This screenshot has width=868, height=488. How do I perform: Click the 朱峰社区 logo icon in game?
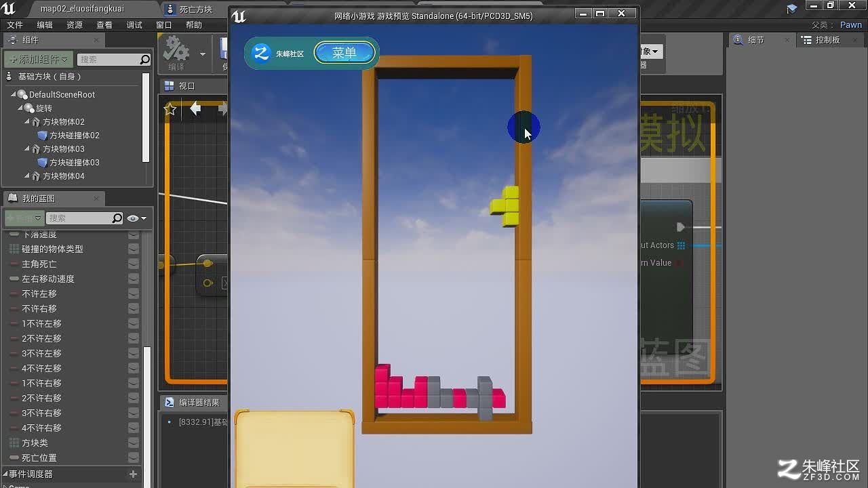click(x=261, y=53)
